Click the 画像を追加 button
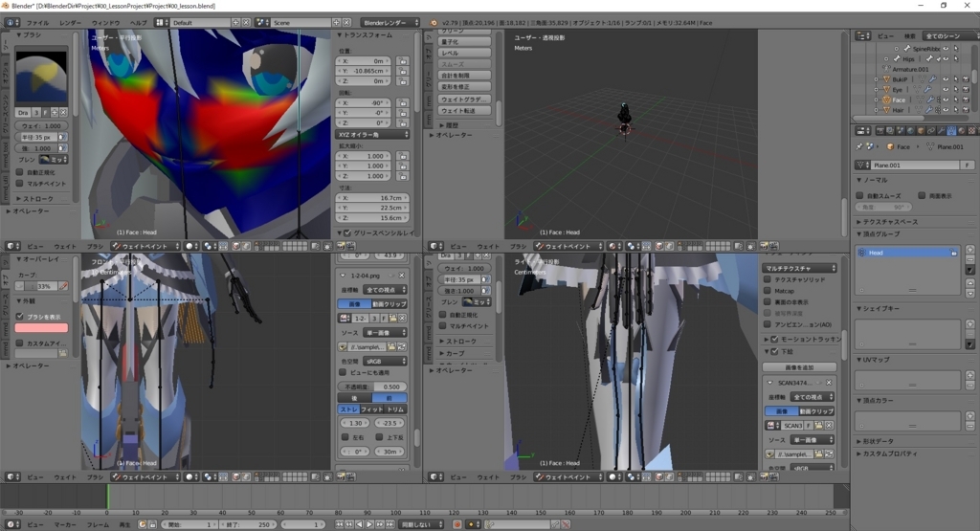This screenshot has height=531, width=980. point(799,367)
